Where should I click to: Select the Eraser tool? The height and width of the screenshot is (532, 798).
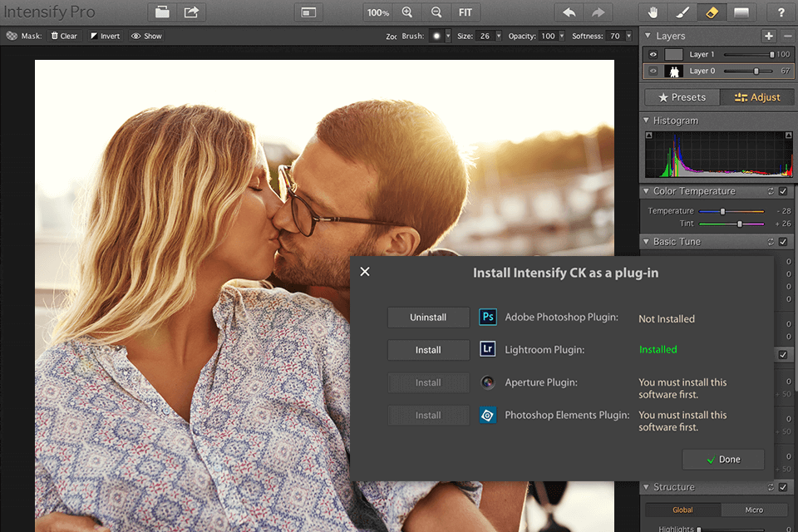pyautogui.click(x=712, y=12)
